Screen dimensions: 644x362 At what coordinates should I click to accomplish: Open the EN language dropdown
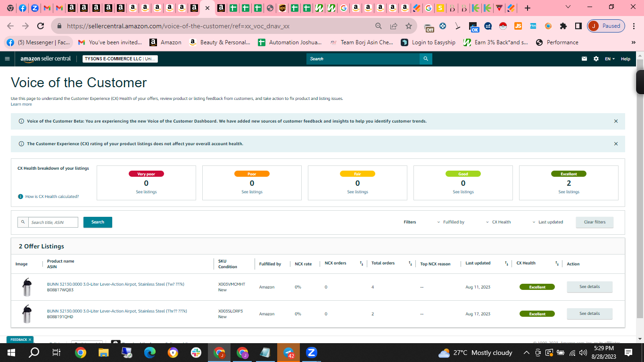610,59
